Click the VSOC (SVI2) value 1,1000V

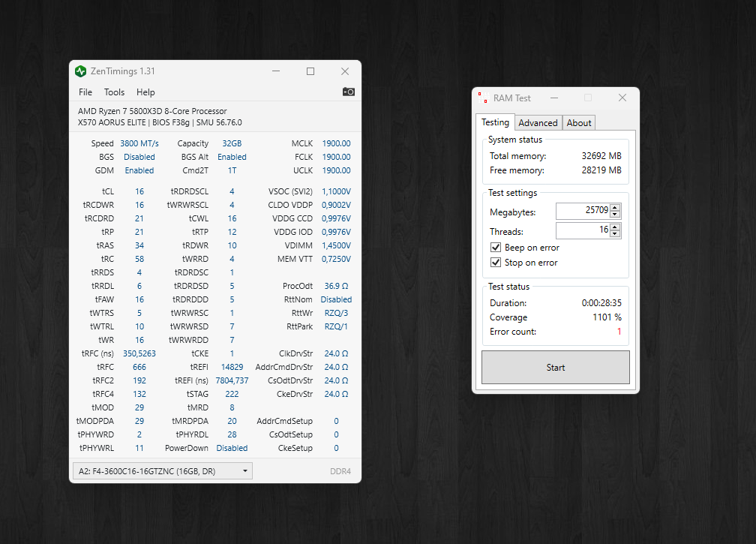click(x=336, y=191)
